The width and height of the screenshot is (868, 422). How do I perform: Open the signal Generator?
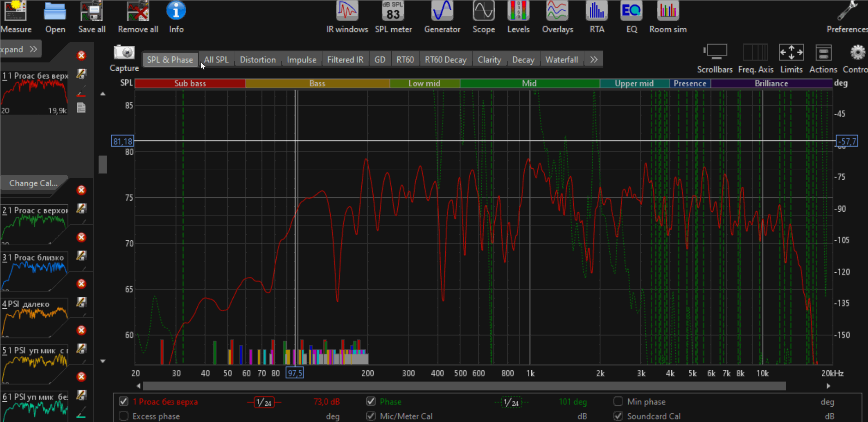[442, 18]
